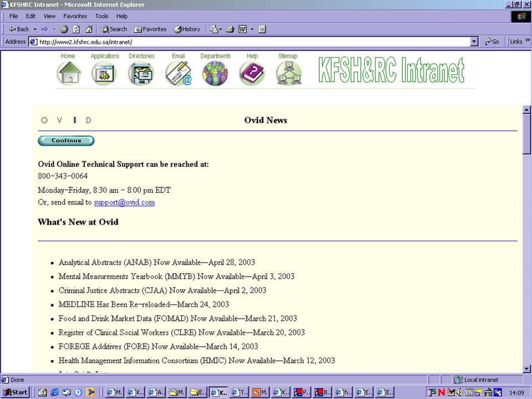Open the Favorites menu in menu bar
532x399 pixels.
click(75, 16)
